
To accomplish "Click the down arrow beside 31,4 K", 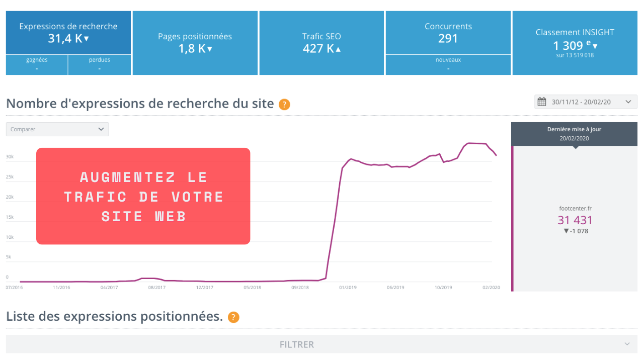I will pyautogui.click(x=87, y=39).
